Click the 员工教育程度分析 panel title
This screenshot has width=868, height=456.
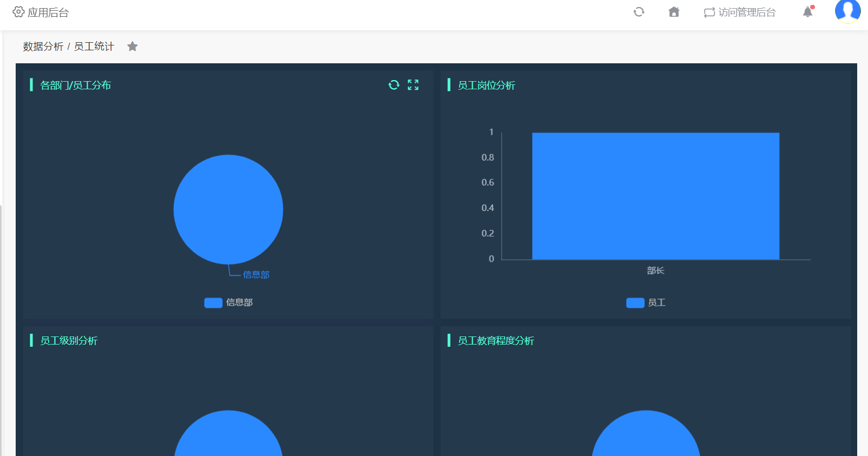pos(496,341)
